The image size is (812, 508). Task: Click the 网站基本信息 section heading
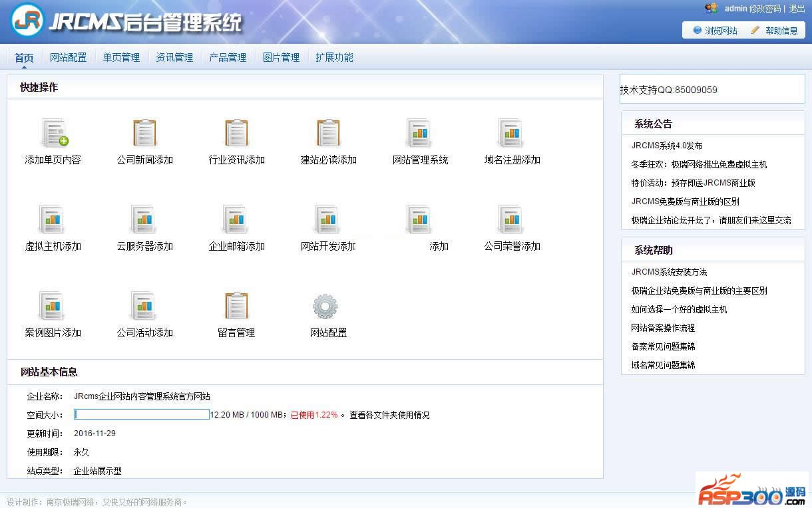49,372
